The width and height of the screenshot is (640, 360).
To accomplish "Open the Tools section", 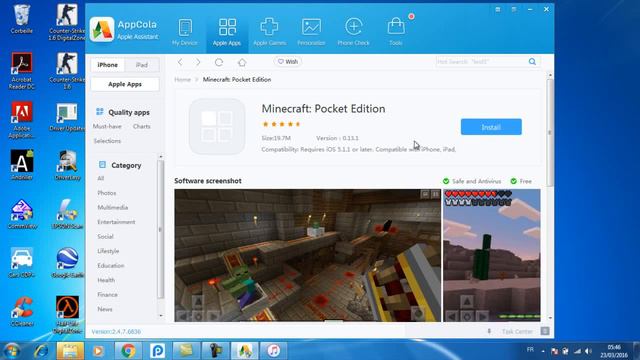I will [396, 32].
